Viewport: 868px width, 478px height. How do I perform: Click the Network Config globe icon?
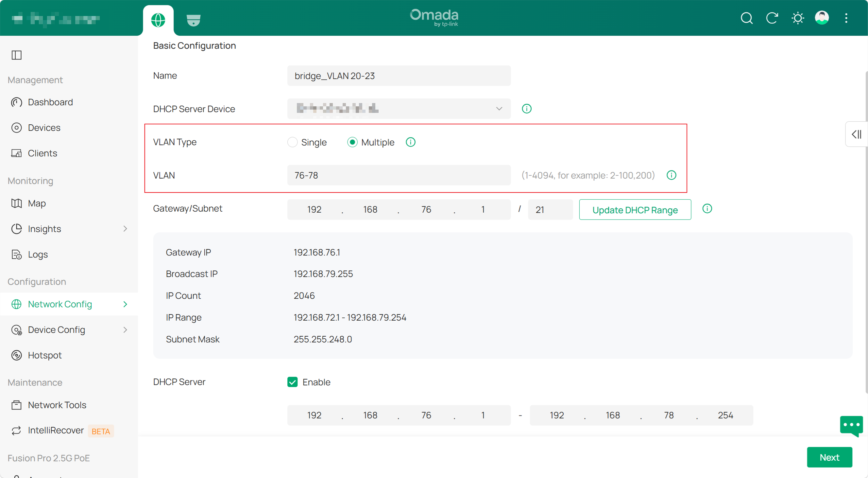point(17,304)
